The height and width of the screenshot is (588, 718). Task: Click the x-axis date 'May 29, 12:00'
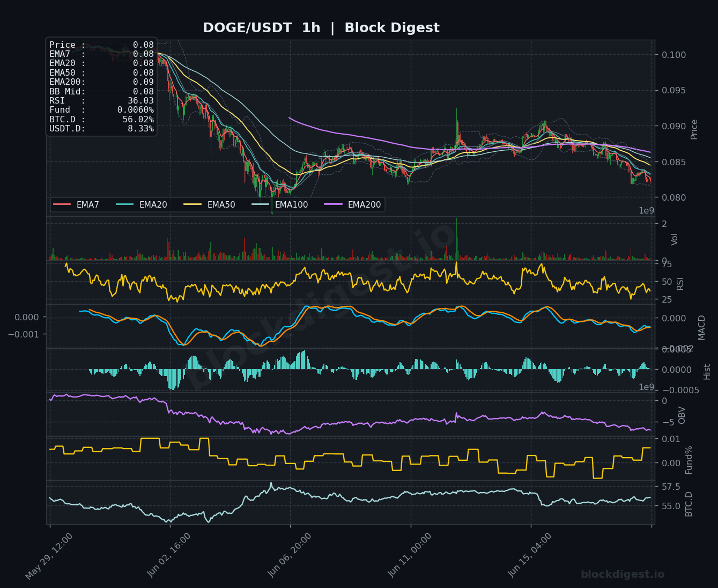click(50, 556)
